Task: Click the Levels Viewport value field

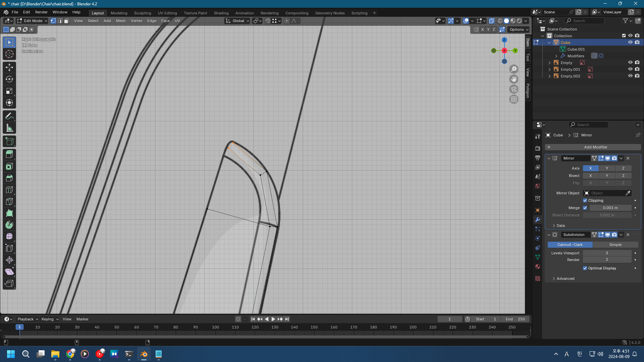Action: click(x=607, y=253)
